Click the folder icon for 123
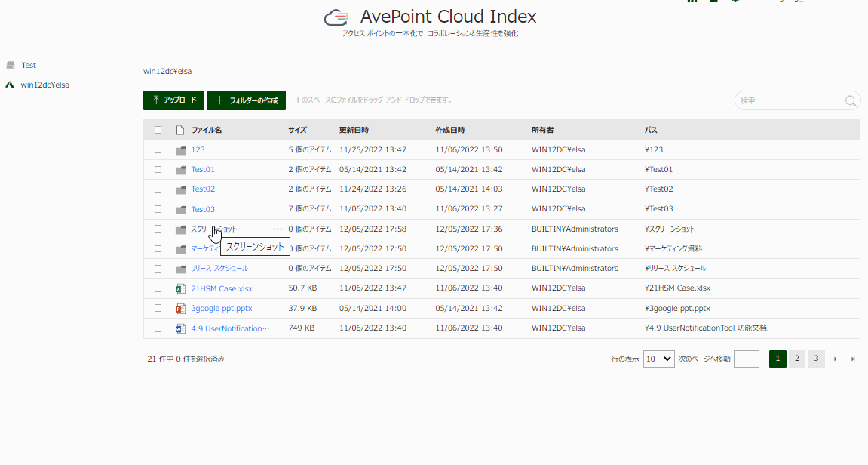Image resolution: width=868 pixels, height=465 pixels. coord(180,150)
